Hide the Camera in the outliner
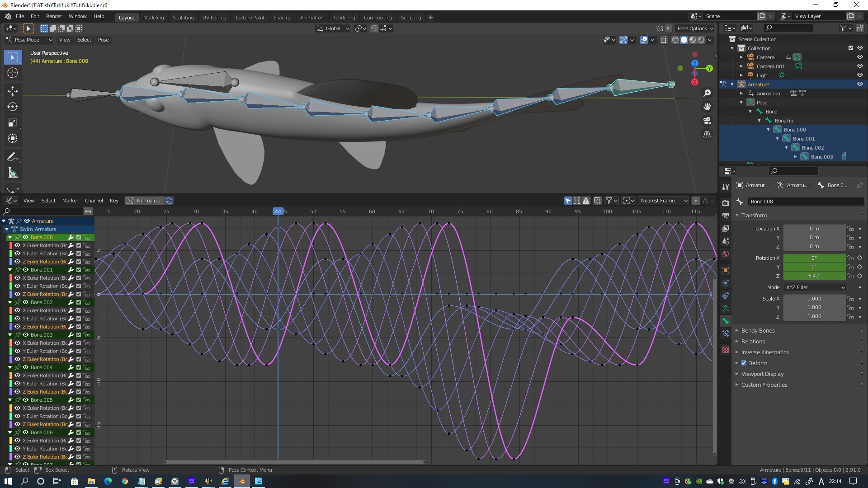 coord(860,57)
